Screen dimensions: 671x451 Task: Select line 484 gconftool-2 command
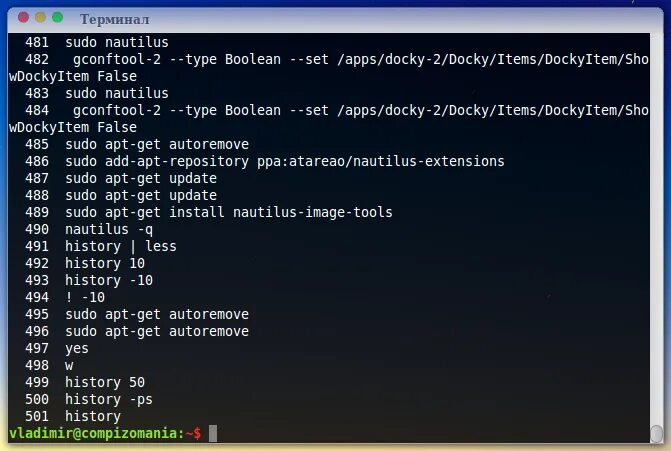pyautogui.click(x=329, y=119)
